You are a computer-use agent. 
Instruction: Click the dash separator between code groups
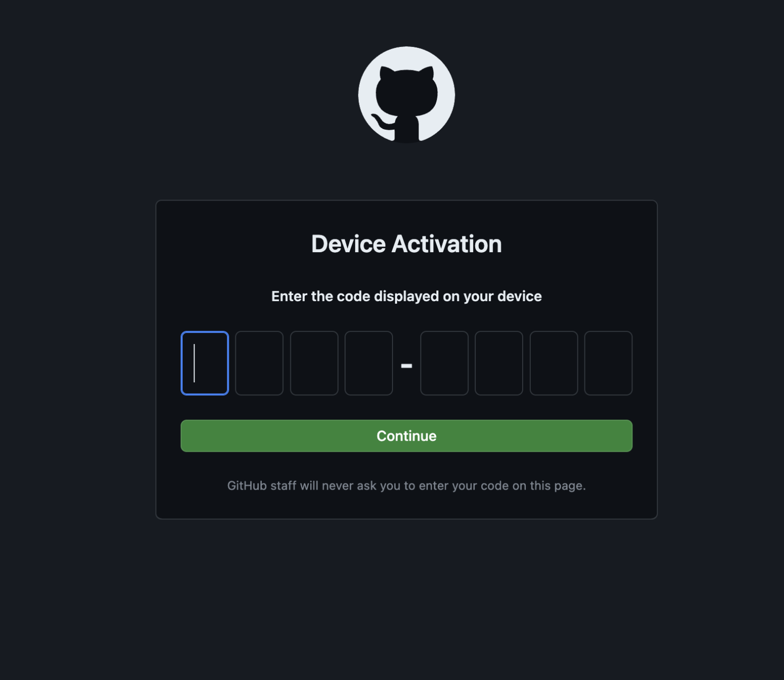click(406, 366)
